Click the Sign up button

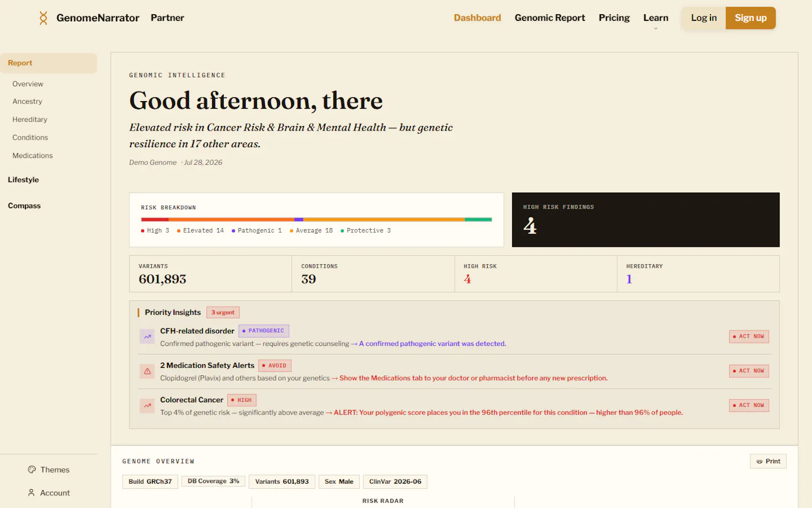click(751, 18)
